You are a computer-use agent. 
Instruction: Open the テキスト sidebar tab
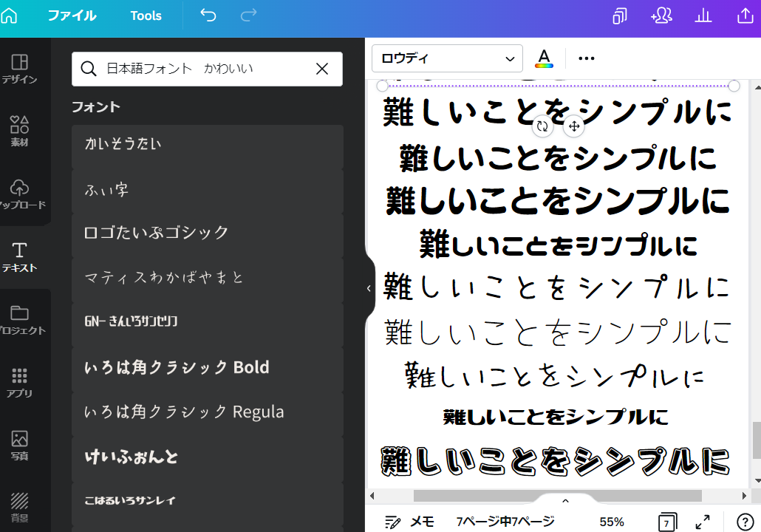point(20,257)
